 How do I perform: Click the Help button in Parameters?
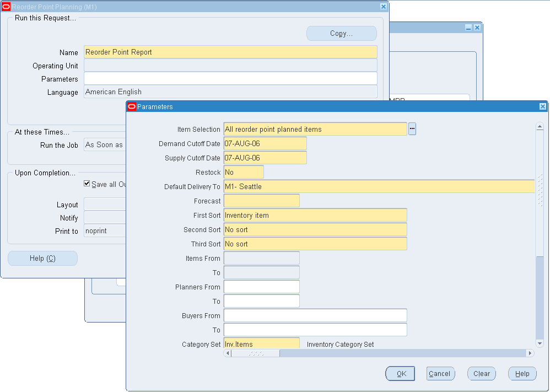[x=522, y=373]
